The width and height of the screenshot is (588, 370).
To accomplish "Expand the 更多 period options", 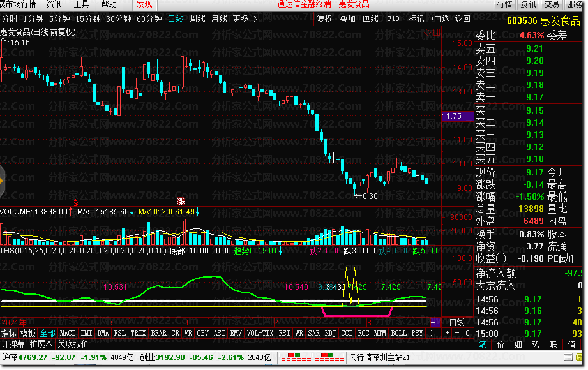I will pyautogui.click(x=241, y=18).
